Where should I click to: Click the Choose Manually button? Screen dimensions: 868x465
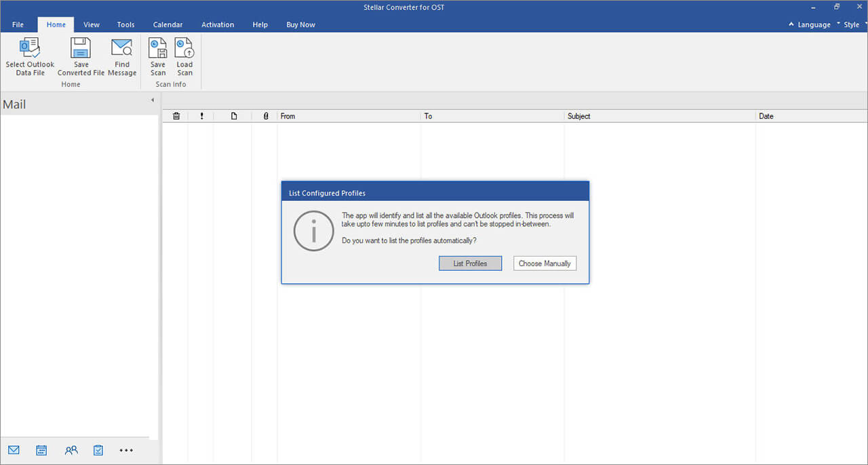pos(545,263)
